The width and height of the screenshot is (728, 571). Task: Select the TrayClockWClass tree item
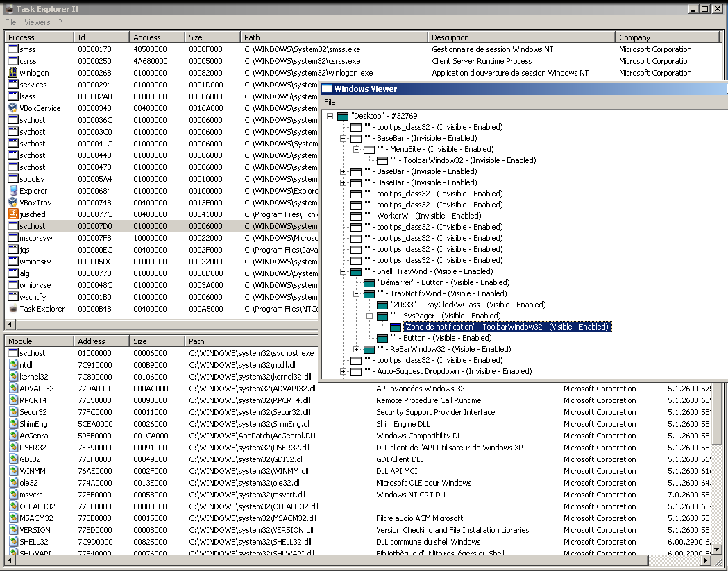click(x=468, y=305)
